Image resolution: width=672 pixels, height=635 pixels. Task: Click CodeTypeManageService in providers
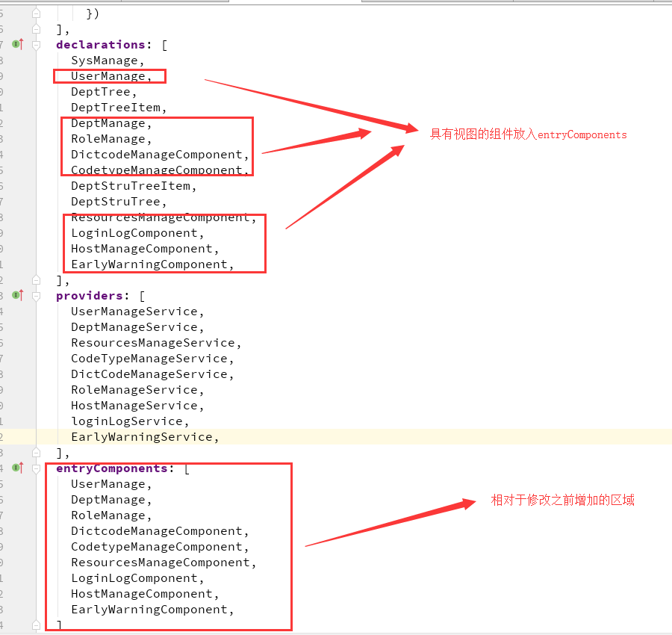click(x=149, y=359)
